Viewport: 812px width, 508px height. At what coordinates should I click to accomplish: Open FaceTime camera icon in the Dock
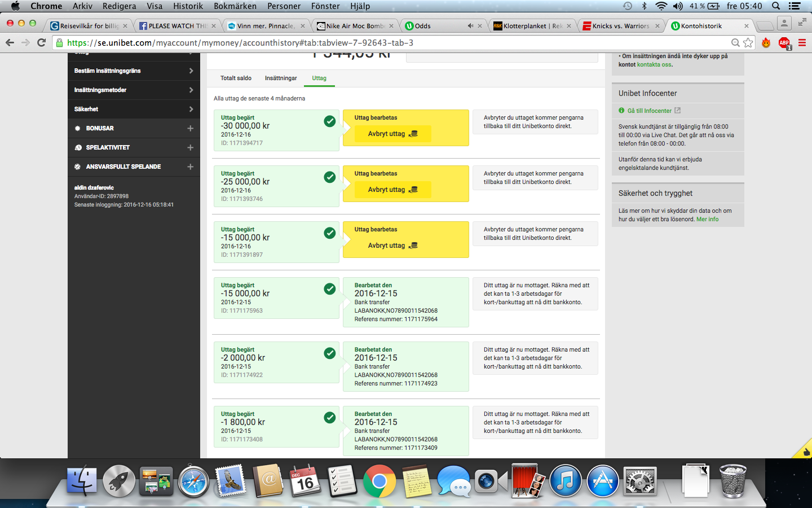coord(491,481)
